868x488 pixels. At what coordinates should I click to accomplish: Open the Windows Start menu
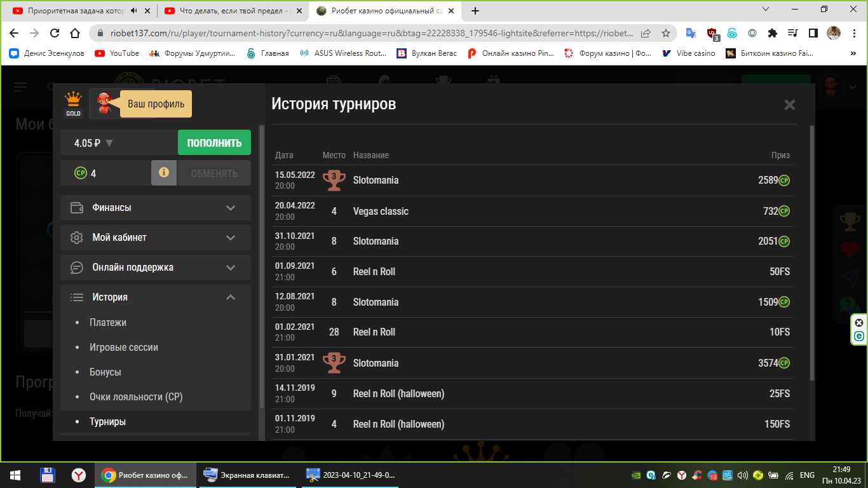coord(15,475)
